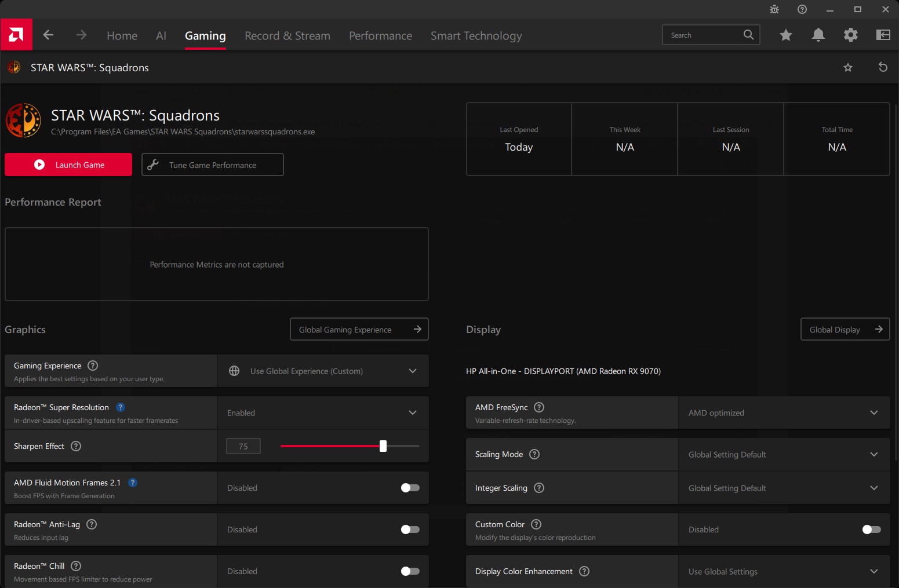This screenshot has height=588, width=899.
Task: Switch to the AI tab
Action: [x=161, y=35]
